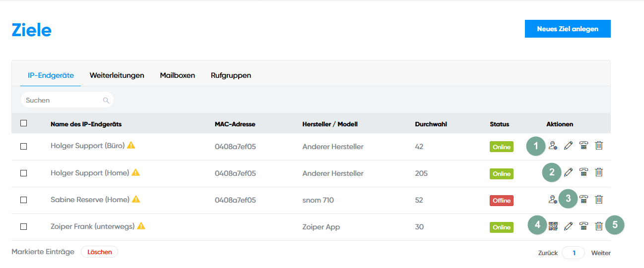Edit Zoiper Frank (unterwegs) using pencil icon
This screenshot has height=268, width=644.
point(569,226)
